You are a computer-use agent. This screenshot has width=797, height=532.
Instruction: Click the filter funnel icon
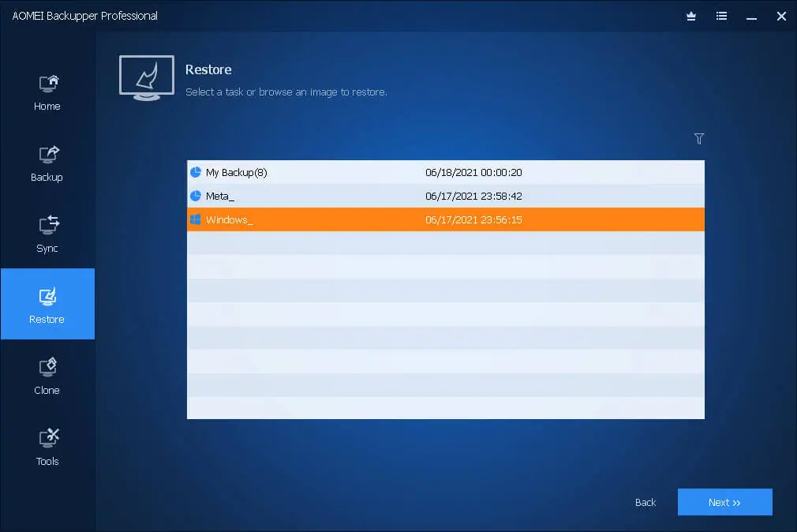(x=699, y=138)
